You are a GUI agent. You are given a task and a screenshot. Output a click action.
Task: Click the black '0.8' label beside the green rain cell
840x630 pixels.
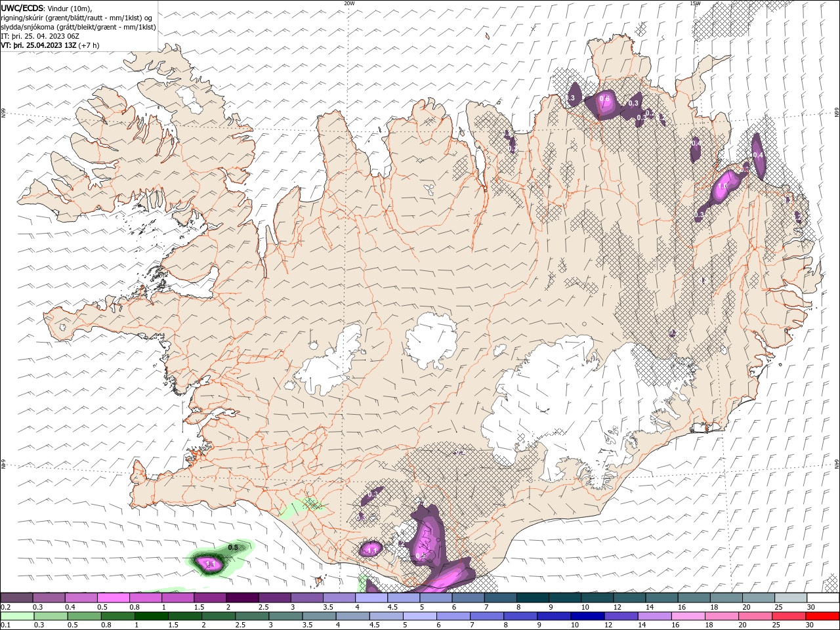coord(232,547)
